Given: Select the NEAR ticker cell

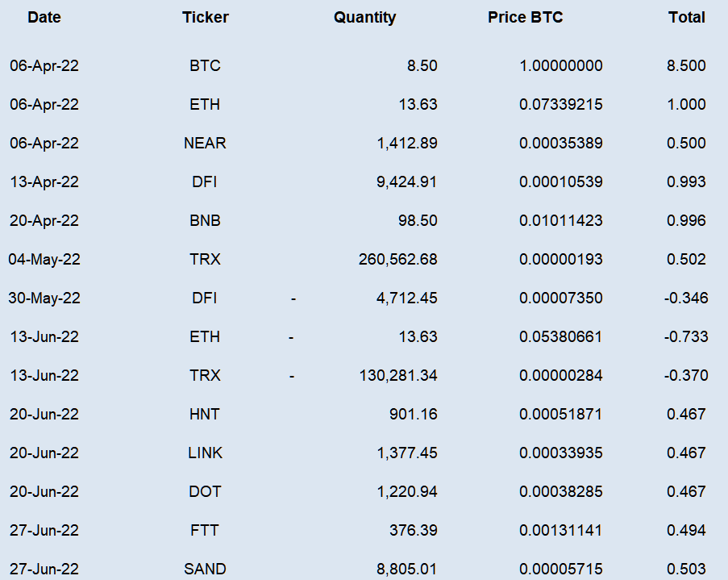Looking at the screenshot, I should [205, 143].
